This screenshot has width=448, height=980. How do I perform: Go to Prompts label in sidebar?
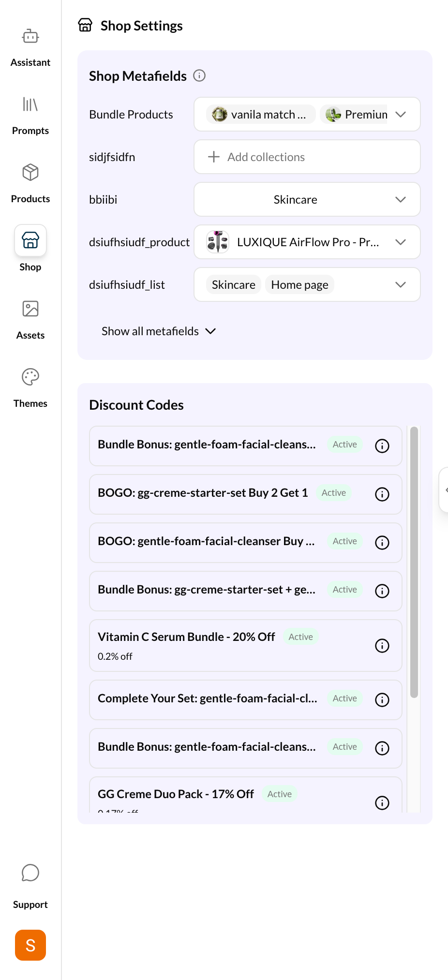pyautogui.click(x=30, y=131)
